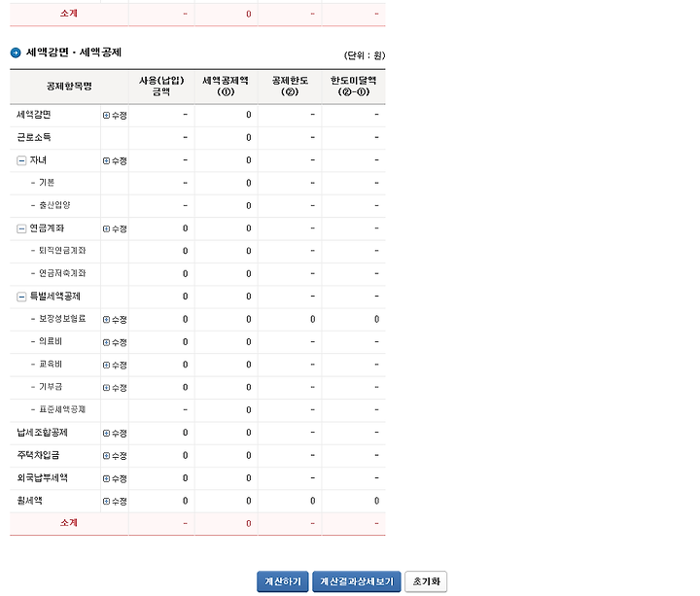Click the 사용(납입)금액 column header
Image resolution: width=700 pixels, height=596 pixels.
click(161, 87)
